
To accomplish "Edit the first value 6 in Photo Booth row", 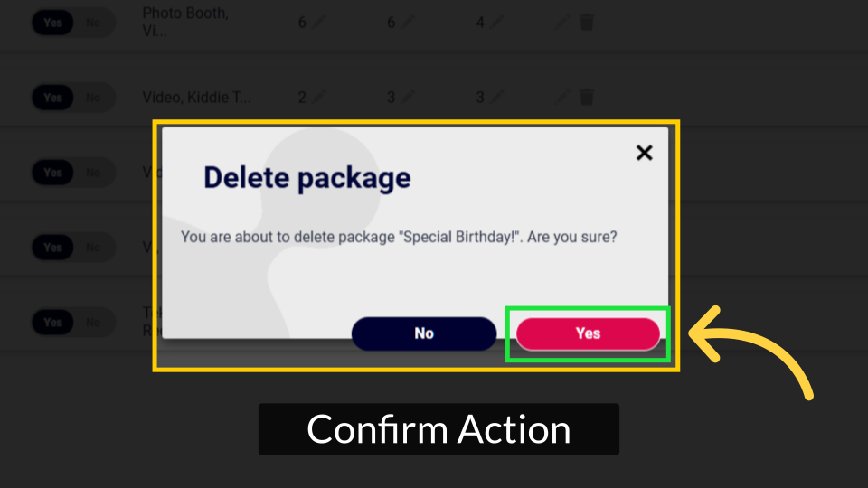I will coord(319,22).
